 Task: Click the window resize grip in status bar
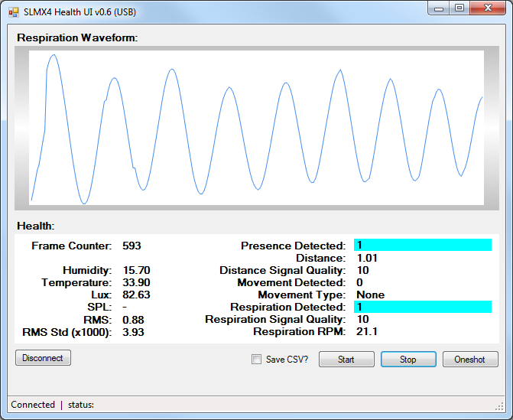(x=499, y=406)
